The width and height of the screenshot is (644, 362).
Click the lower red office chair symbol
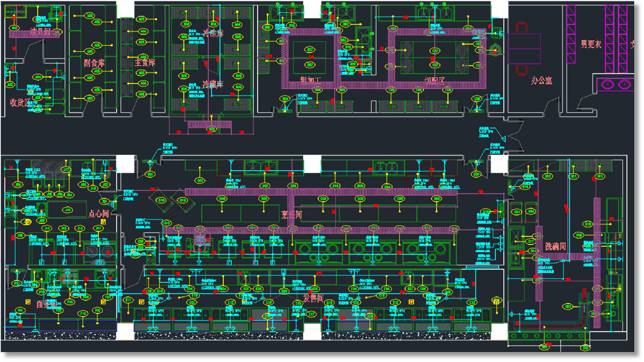(522, 70)
